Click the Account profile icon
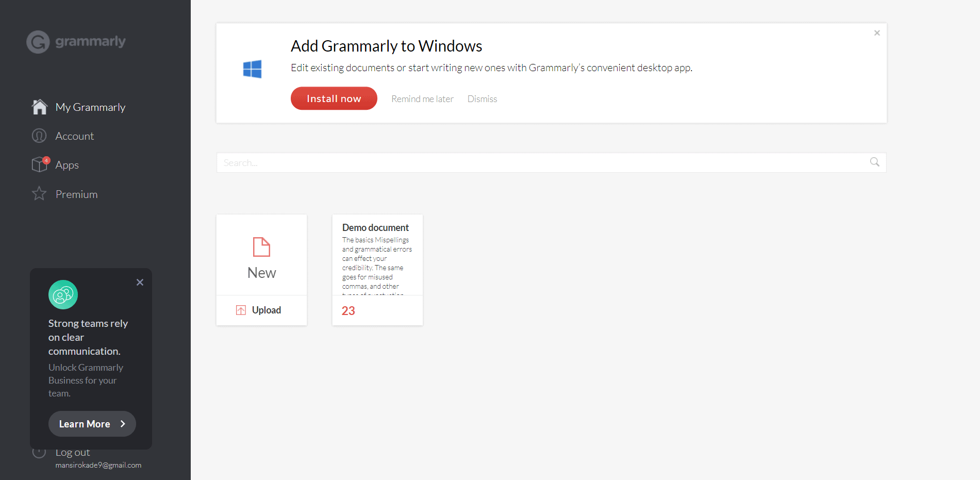 pos(39,136)
